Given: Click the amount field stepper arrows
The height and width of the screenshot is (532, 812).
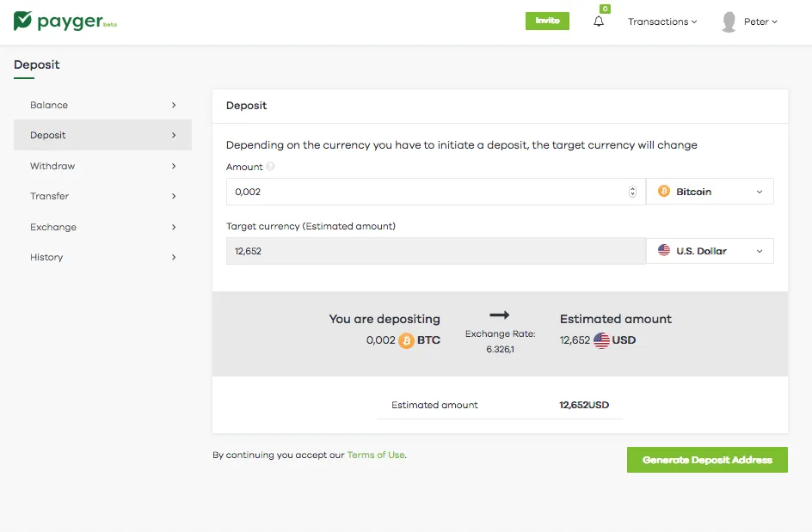Looking at the screenshot, I should click(x=632, y=192).
